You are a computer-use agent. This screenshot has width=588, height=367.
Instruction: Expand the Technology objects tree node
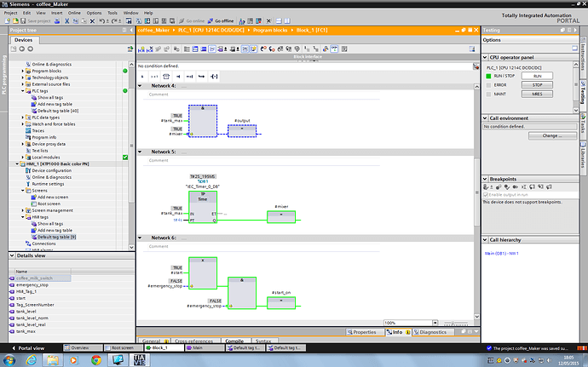(x=22, y=77)
